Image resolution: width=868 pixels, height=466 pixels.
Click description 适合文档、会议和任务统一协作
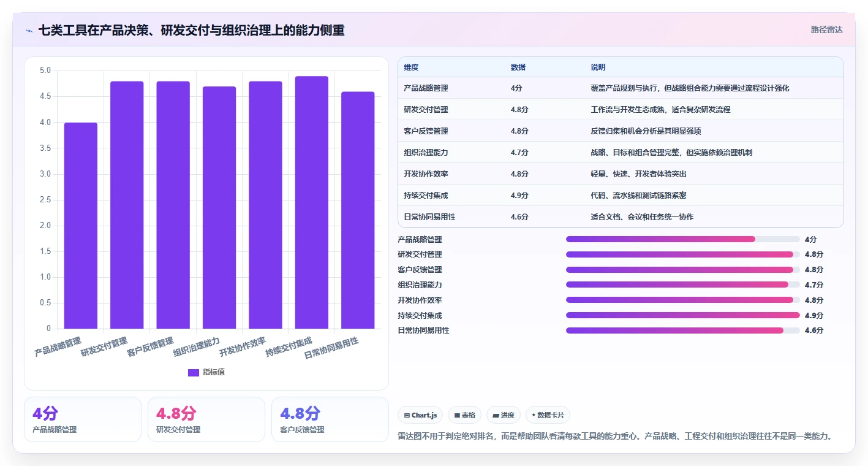coord(642,217)
